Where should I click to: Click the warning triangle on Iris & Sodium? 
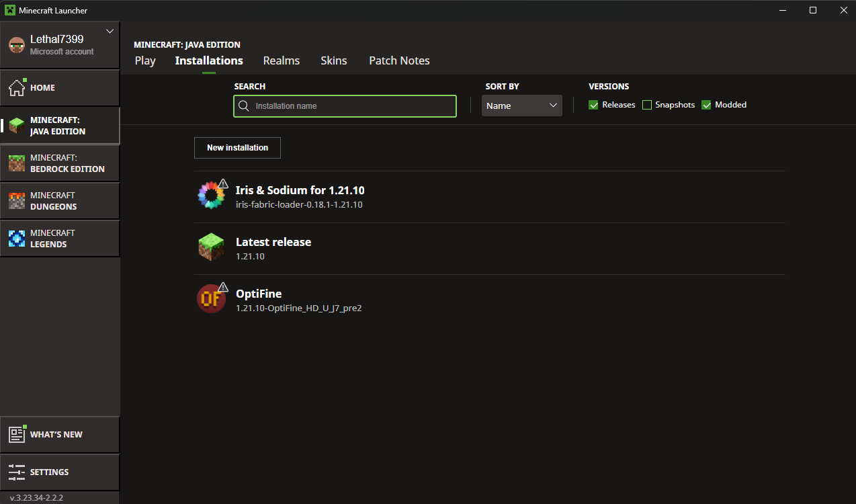223,183
